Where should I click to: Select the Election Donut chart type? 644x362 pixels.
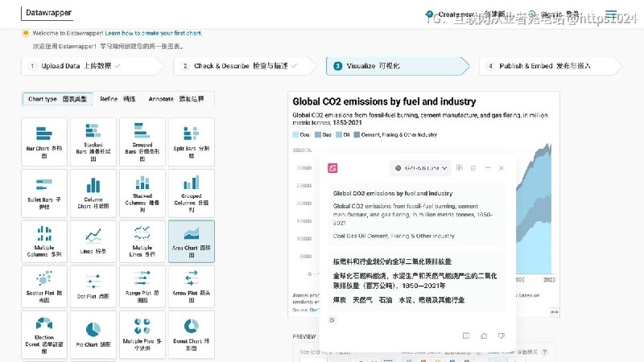(x=44, y=335)
